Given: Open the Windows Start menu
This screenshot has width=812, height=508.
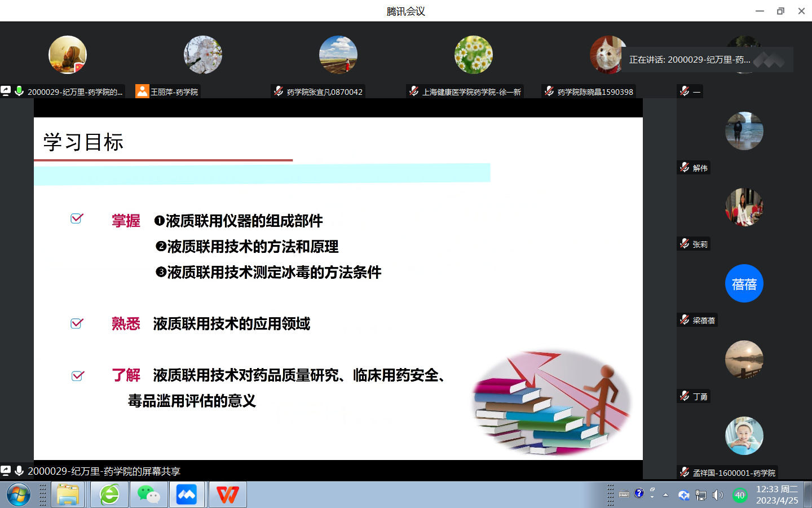Looking at the screenshot, I should (19, 495).
